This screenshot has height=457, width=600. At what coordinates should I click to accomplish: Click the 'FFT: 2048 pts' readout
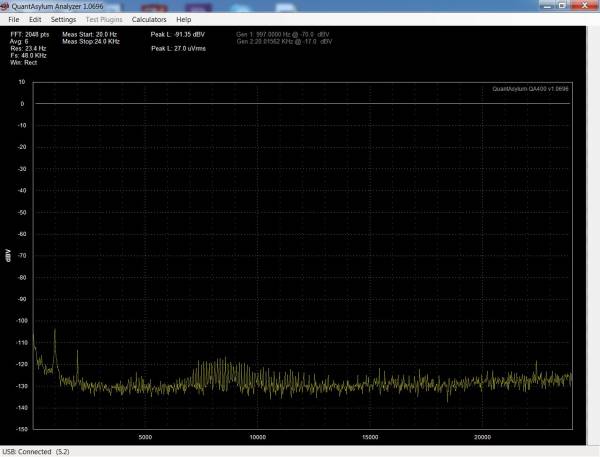point(30,34)
